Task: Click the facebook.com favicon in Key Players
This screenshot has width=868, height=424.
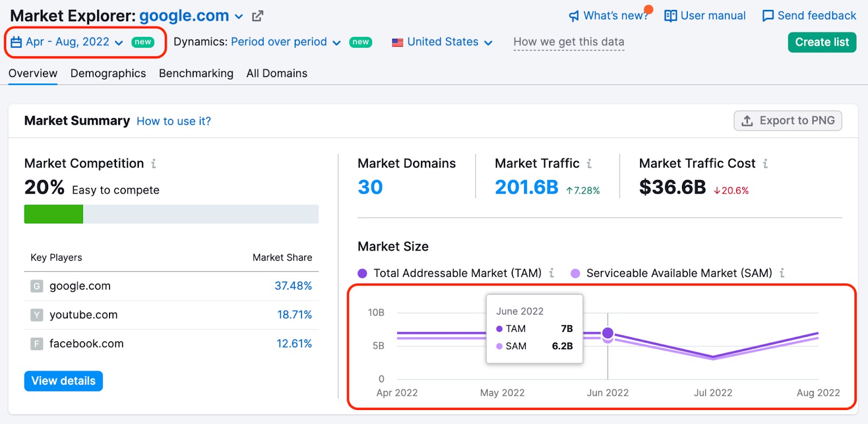Action: coord(37,343)
